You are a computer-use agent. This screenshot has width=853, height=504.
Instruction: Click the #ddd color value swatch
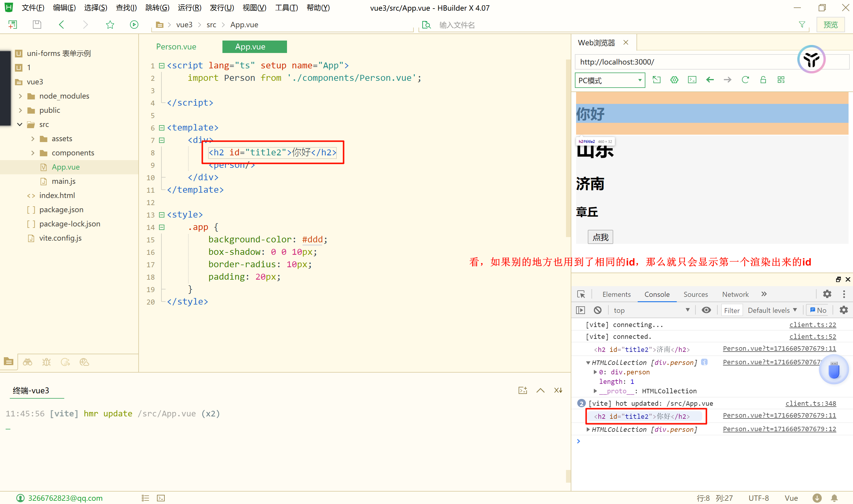tap(312, 239)
